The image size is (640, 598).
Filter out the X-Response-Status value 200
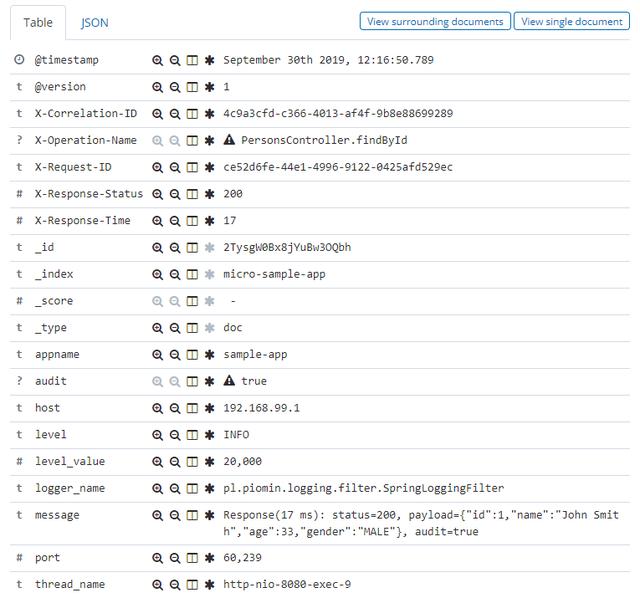click(x=175, y=194)
